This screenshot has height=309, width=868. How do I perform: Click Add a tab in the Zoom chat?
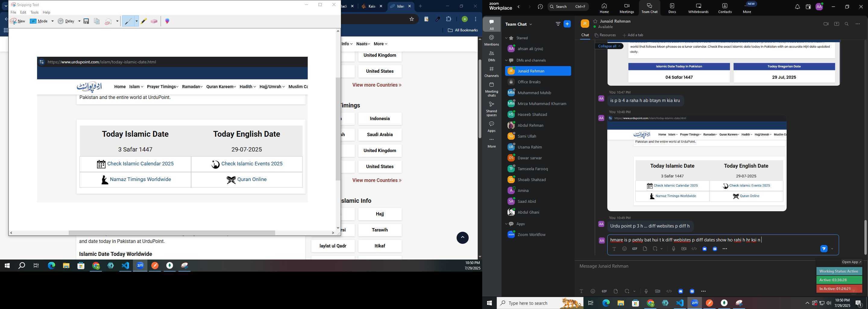[633, 35]
